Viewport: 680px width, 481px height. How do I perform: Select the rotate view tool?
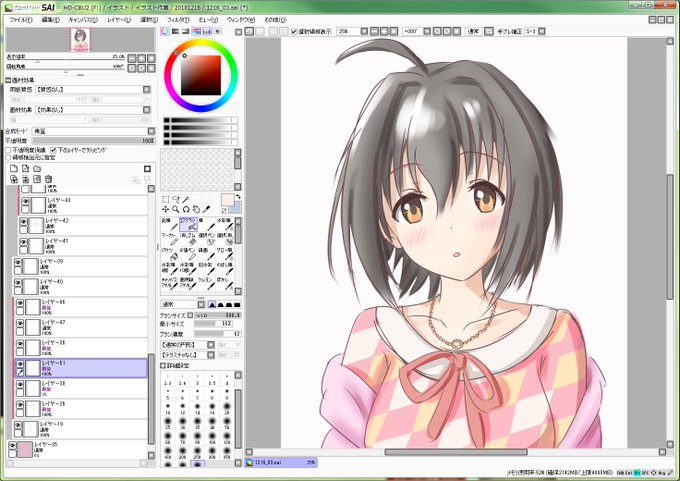coord(186,209)
